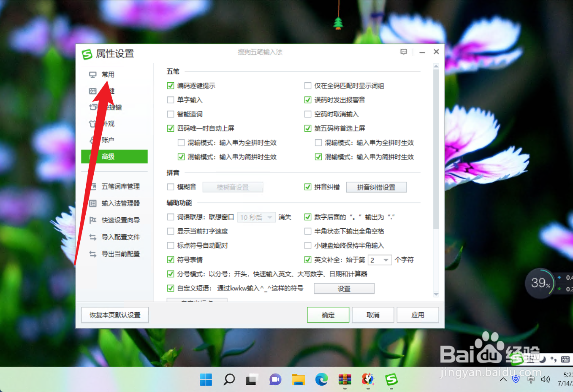This screenshot has width=573, height=392.
Task: Open 输入法管理器
Action: [120, 203]
